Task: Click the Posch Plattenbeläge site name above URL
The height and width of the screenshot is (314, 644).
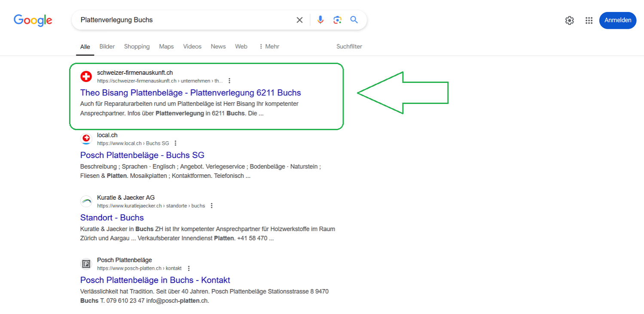Action: (x=125, y=260)
